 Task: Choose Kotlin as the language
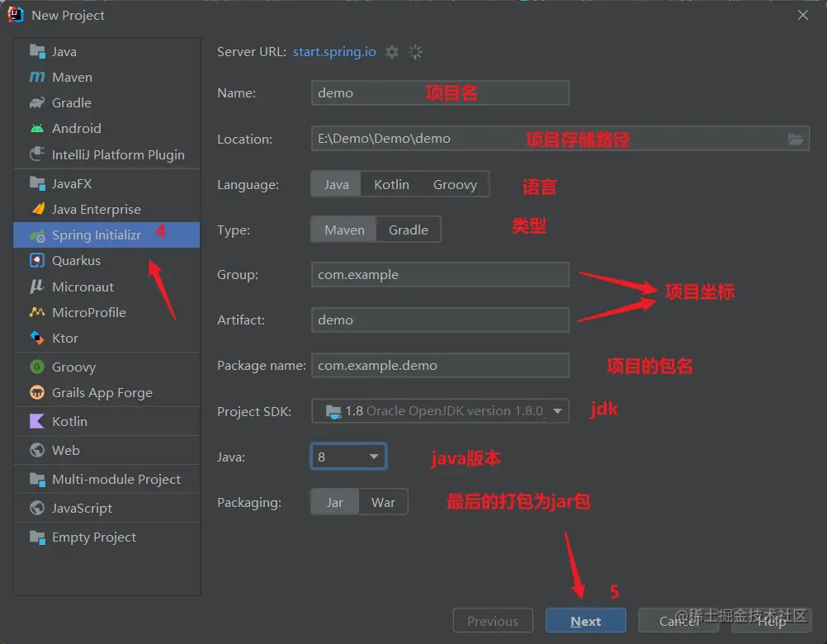coord(391,185)
